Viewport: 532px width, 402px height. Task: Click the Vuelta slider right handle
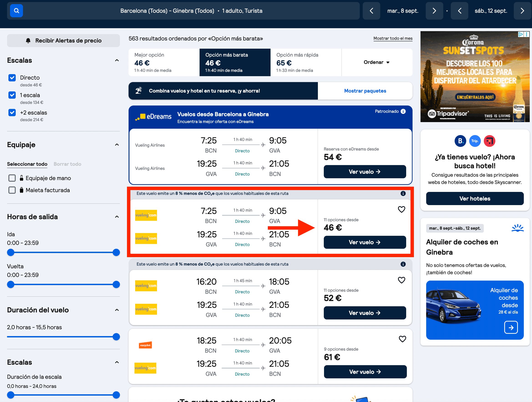point(116,284)
